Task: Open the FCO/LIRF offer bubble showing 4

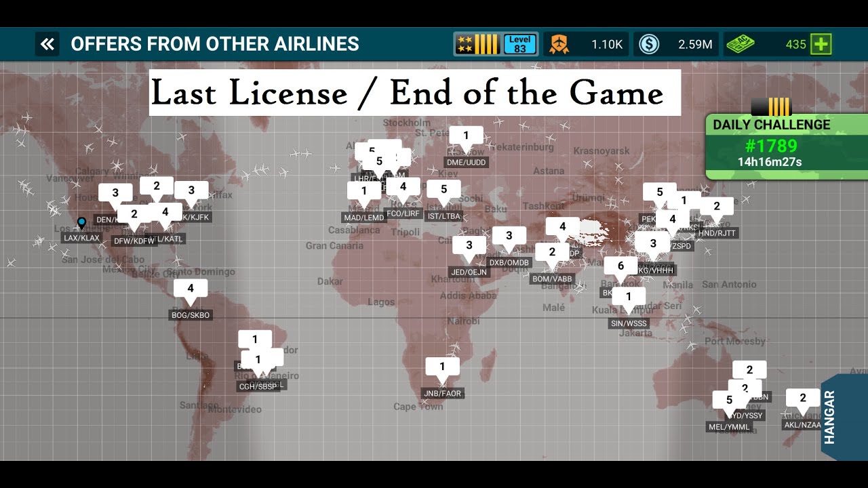Action: pos(403,188)
